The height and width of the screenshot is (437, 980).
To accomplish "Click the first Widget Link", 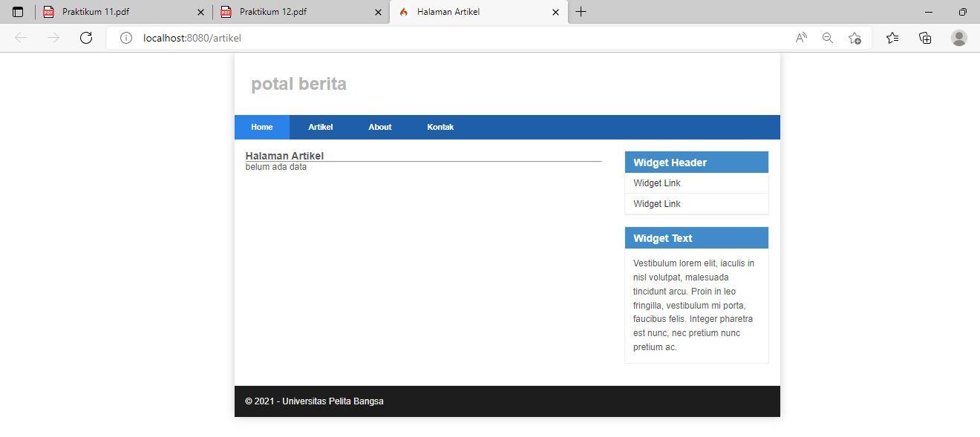I will (656, 183).
